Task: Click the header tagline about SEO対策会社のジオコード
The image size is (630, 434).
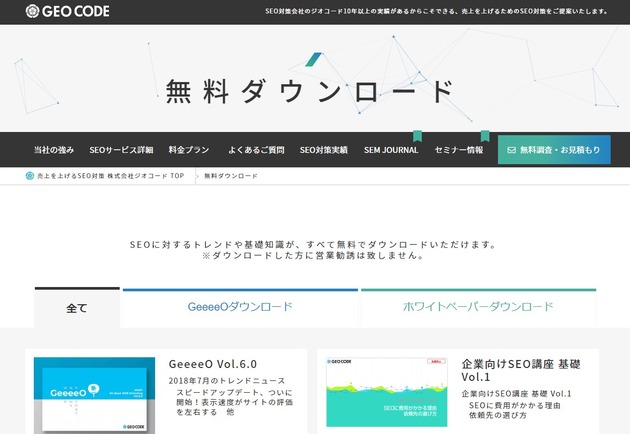Action: [x=436, y=11]
